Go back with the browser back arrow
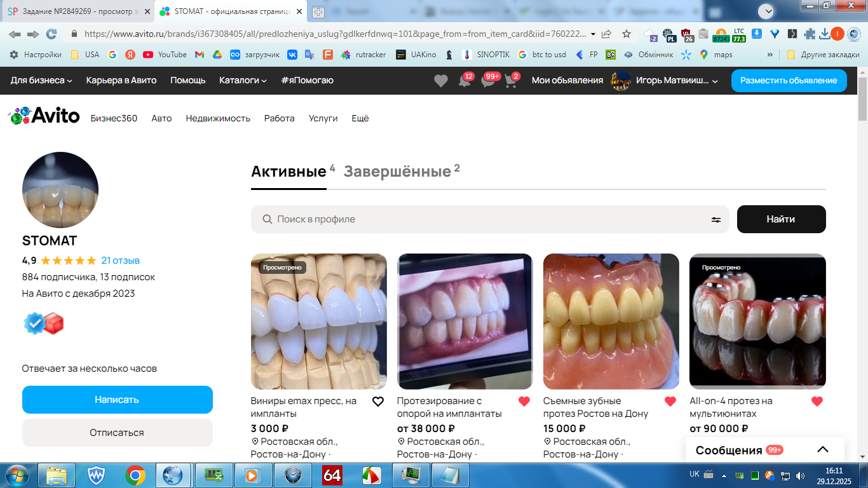 15,34
